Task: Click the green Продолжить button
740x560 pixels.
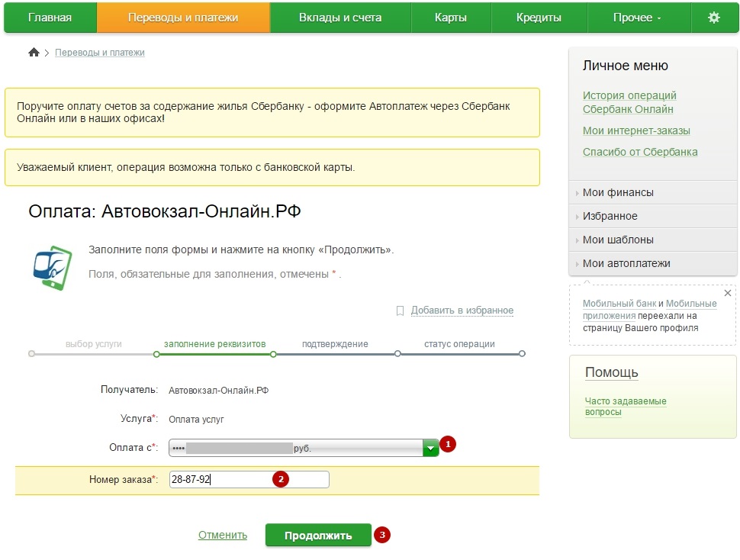Action: tap(318, 536)
